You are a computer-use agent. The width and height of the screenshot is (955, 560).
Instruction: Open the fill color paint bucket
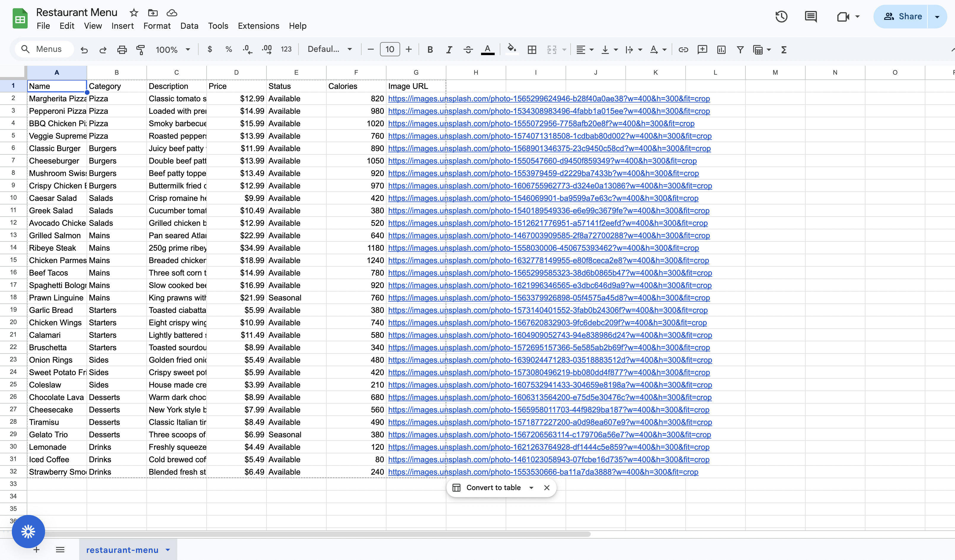pos(511,49)
